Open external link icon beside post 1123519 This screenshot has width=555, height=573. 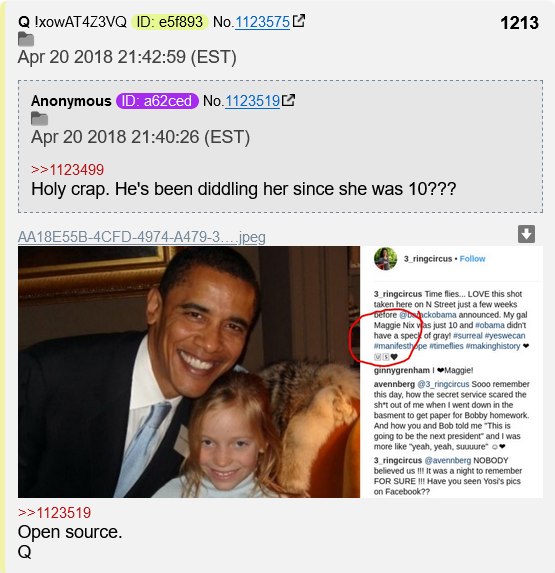289,100
